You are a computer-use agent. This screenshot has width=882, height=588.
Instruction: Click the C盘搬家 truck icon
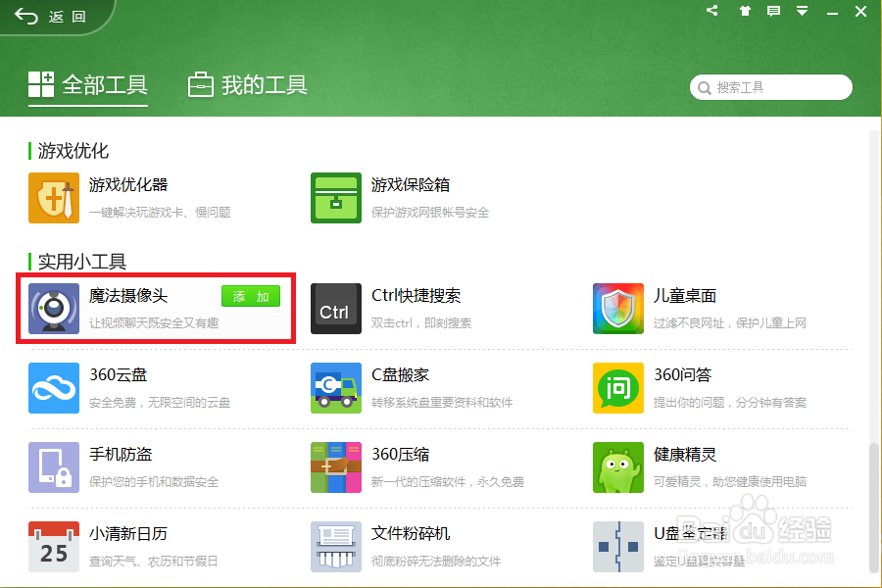335,388
